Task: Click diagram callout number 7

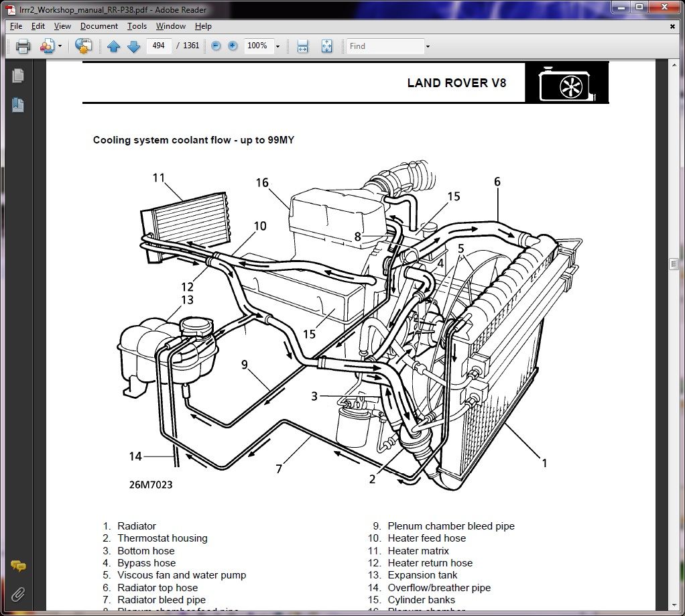Action: 279,469
